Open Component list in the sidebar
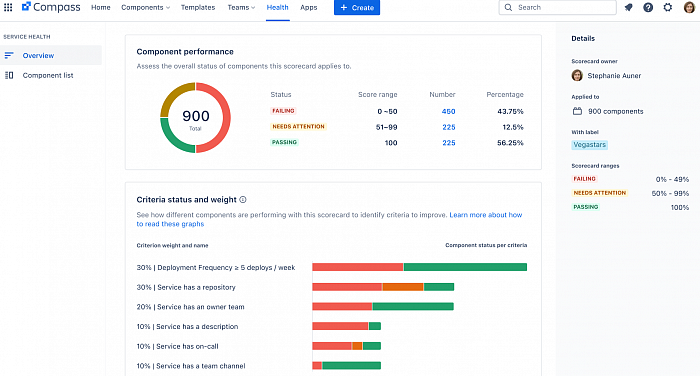Screen dimensions: 700x376 click(x=51, y=75)
